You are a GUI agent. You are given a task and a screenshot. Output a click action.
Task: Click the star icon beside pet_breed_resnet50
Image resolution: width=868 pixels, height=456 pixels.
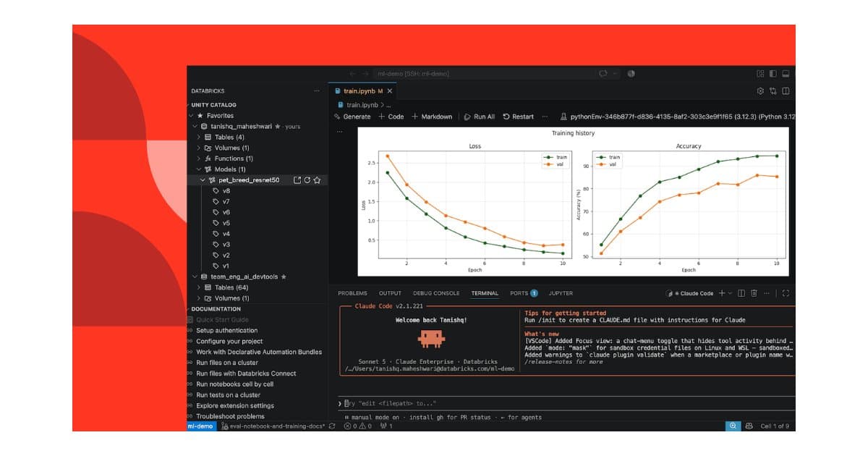point(317,180)
